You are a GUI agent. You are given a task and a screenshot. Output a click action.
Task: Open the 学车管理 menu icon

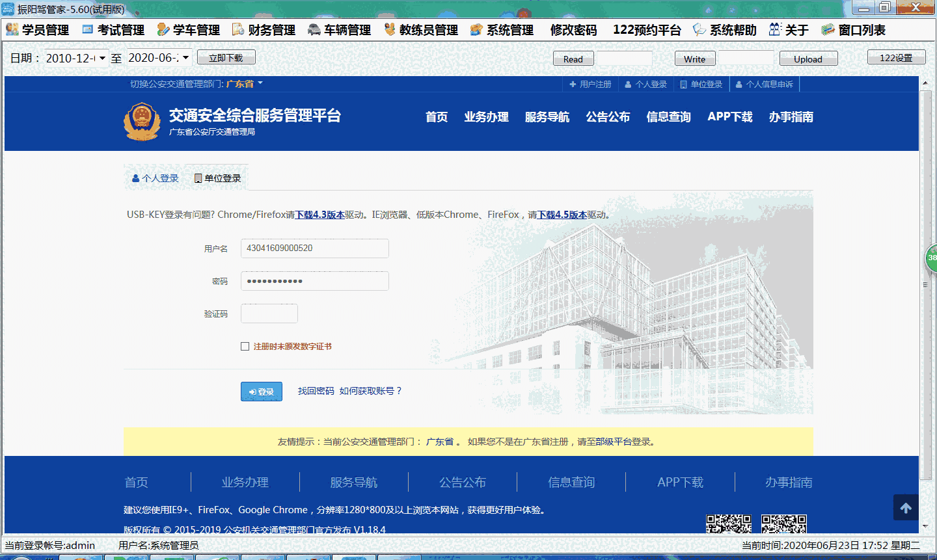(163, 29)
